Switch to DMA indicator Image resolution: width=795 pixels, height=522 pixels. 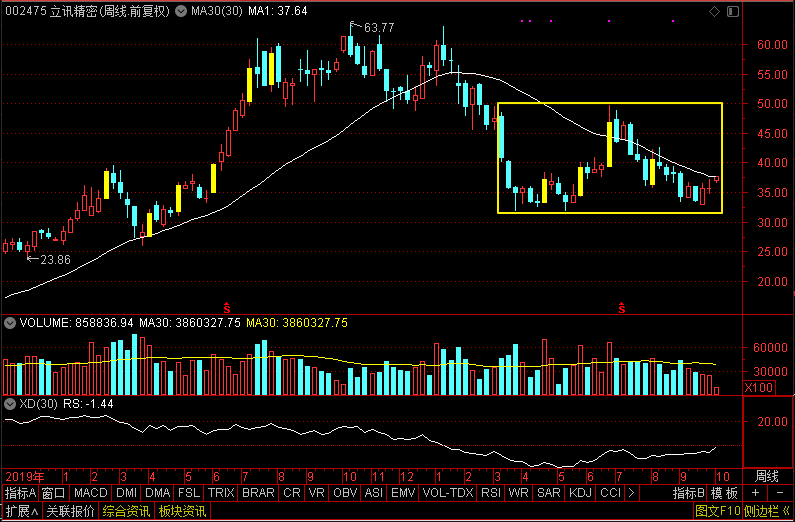[x=158, y=493]
